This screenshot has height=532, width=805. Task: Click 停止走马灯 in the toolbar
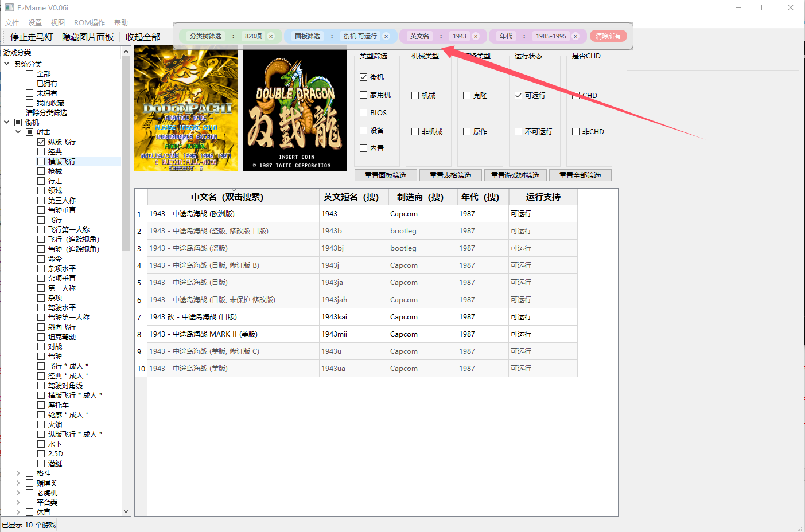[x=32, y=37]
